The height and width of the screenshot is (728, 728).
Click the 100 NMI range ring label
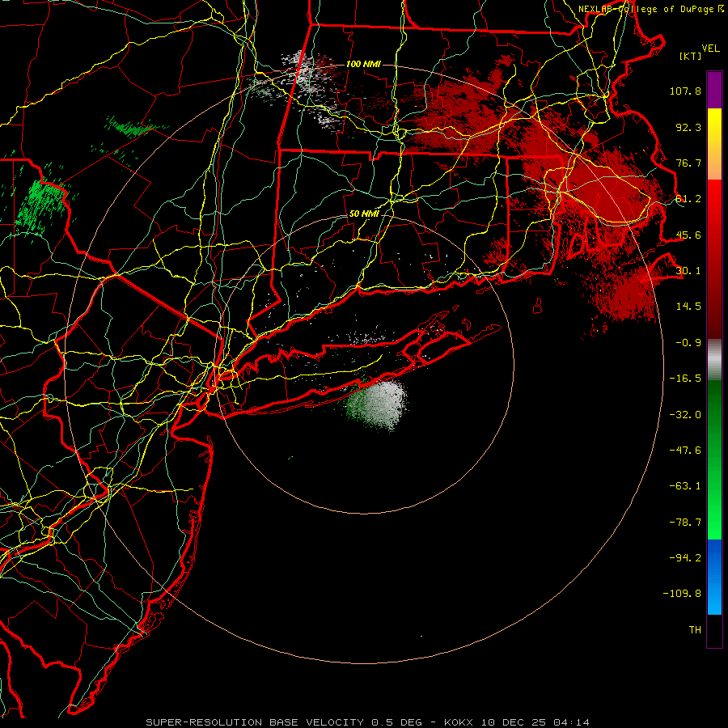coord(363,64)
